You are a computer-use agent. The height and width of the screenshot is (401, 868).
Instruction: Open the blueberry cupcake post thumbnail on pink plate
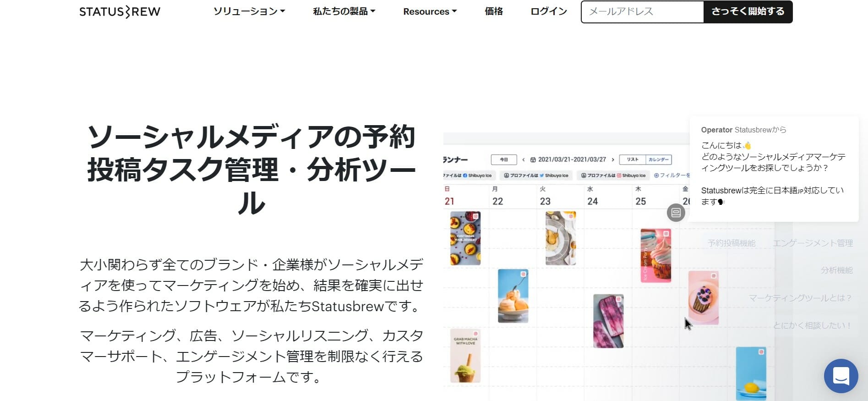coord(704,298)
